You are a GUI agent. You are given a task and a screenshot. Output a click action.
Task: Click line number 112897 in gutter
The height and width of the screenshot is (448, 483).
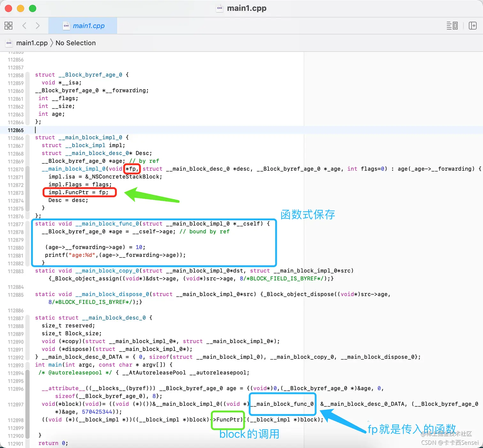pos(16,405)
